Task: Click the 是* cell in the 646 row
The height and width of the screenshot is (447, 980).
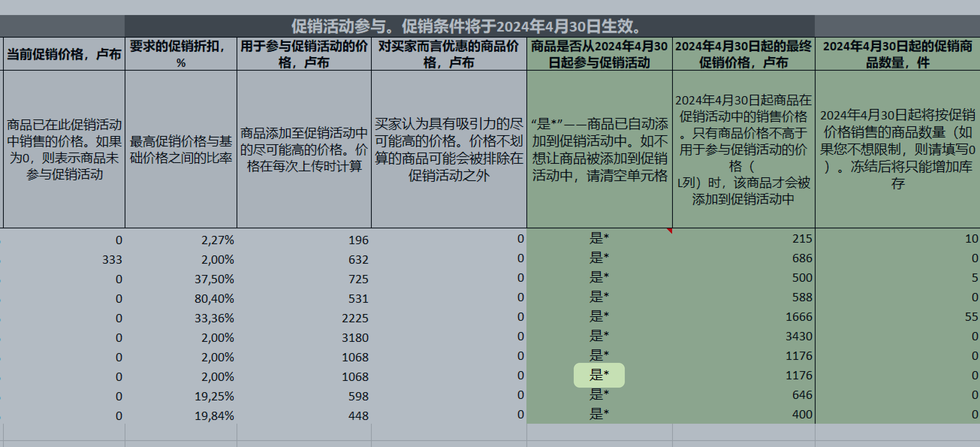Action: (600, 395)
